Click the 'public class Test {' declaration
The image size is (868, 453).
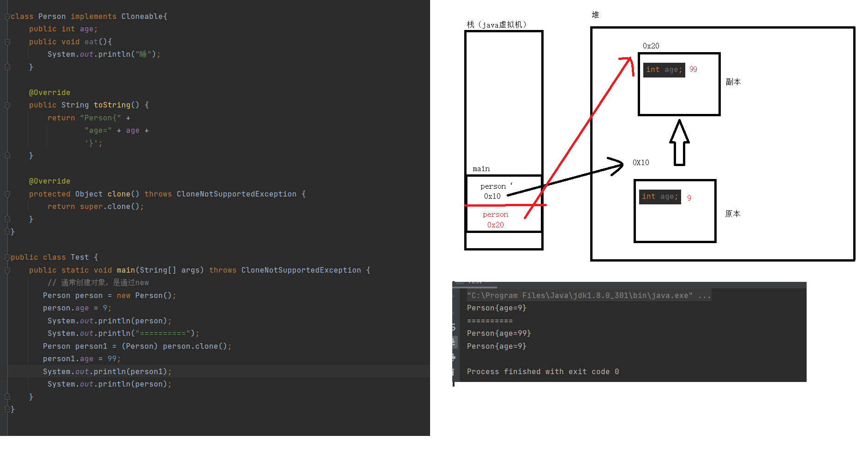(54, 257)
